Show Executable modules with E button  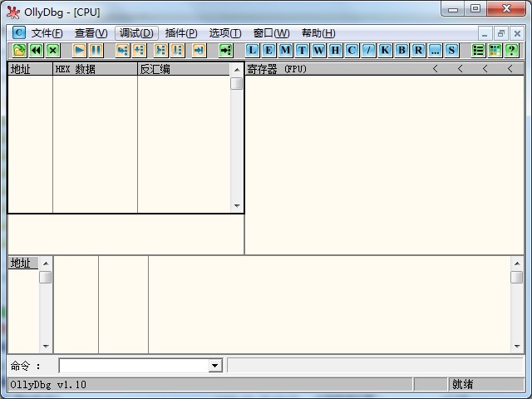tap(269, 50)
